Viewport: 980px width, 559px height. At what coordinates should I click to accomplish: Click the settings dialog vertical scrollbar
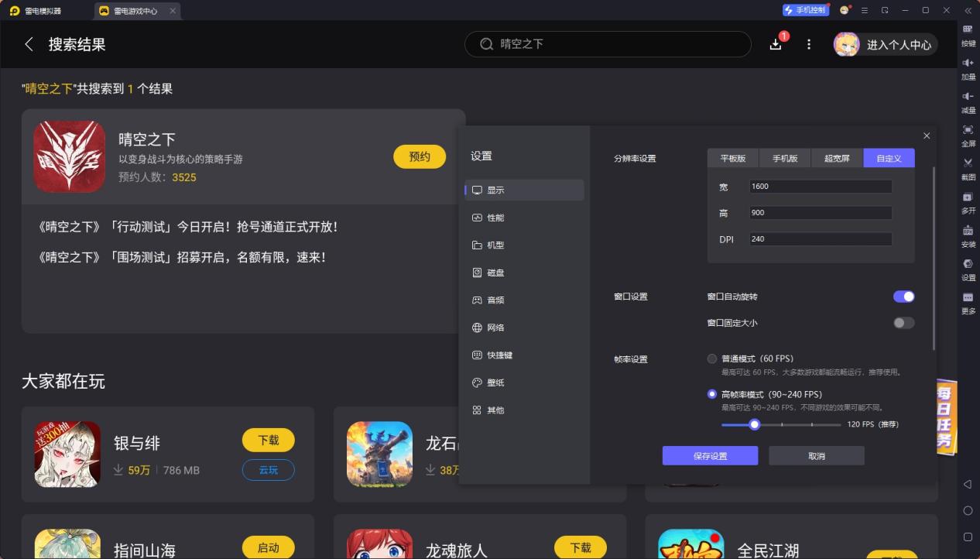934,258
